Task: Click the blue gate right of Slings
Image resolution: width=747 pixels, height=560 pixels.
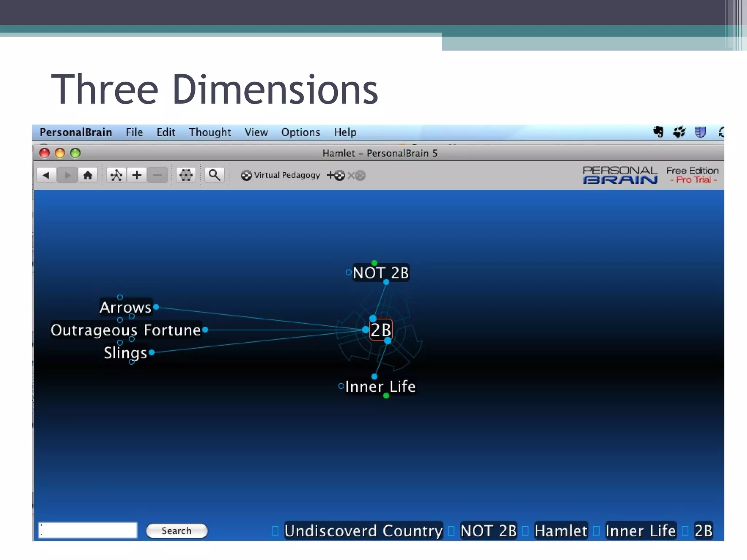Action: 152,352
